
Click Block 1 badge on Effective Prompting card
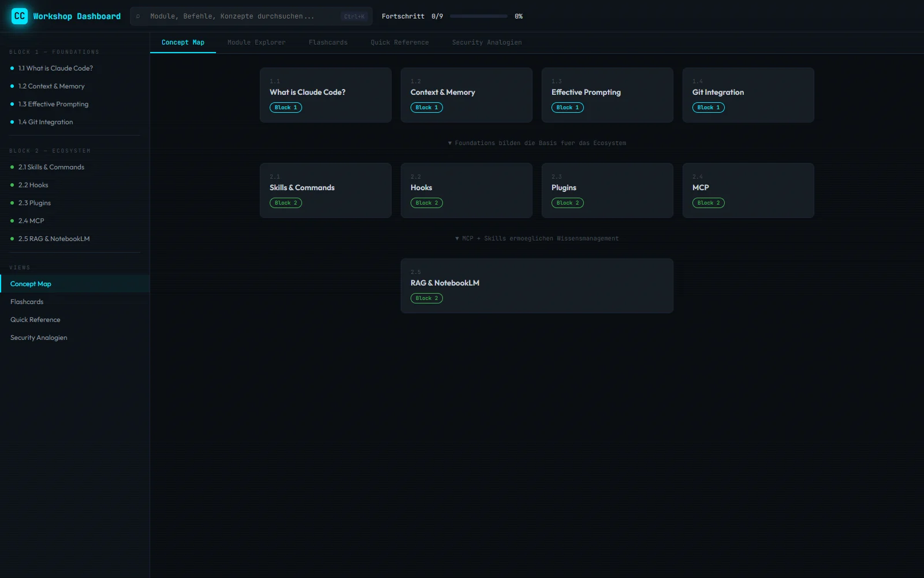[568, 108]
